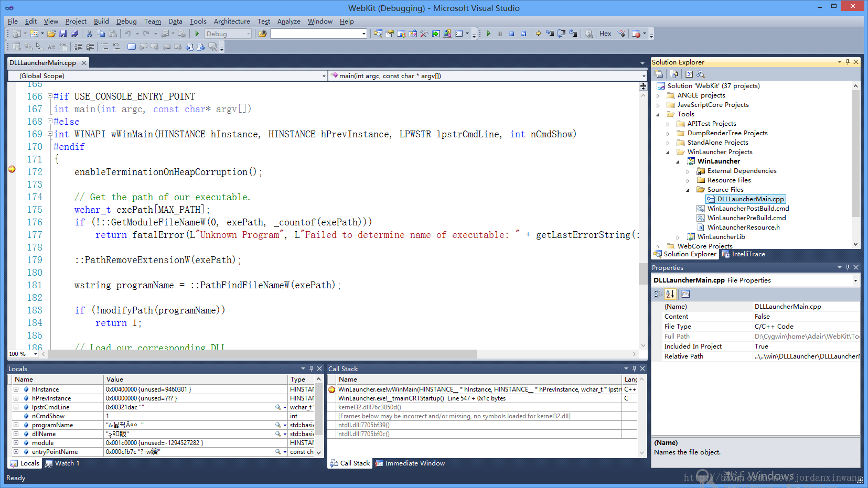Screen dimensions: 868x488
Task: Expand the hInstance local variable
Action: pyautogui.click(x=16, y=389)
